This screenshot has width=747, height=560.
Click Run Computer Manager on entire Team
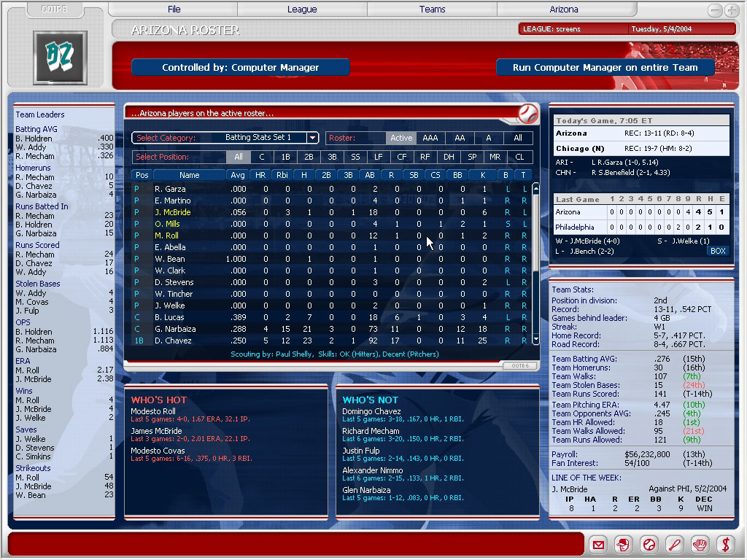pyautogui.click(x=605, y=68)
